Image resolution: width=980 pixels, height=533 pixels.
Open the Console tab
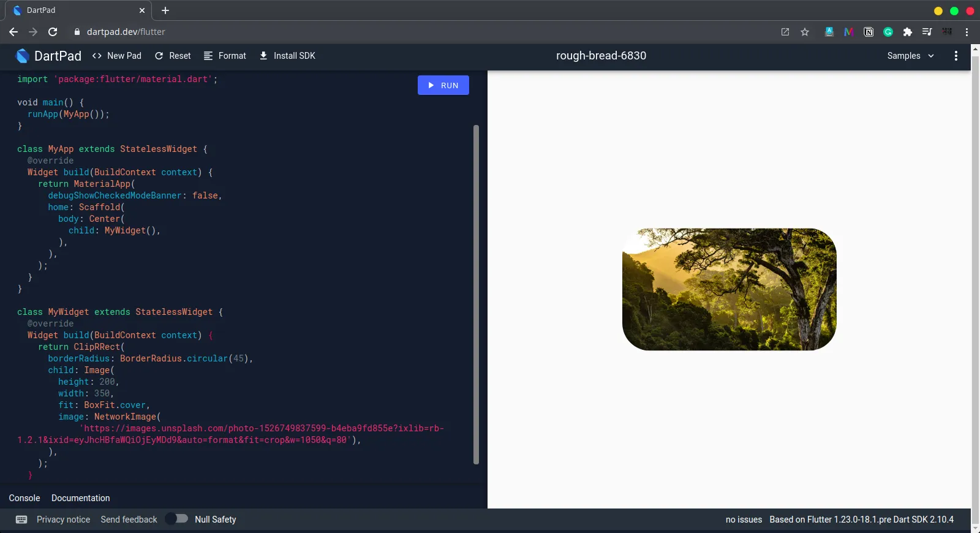pos(24,498)
